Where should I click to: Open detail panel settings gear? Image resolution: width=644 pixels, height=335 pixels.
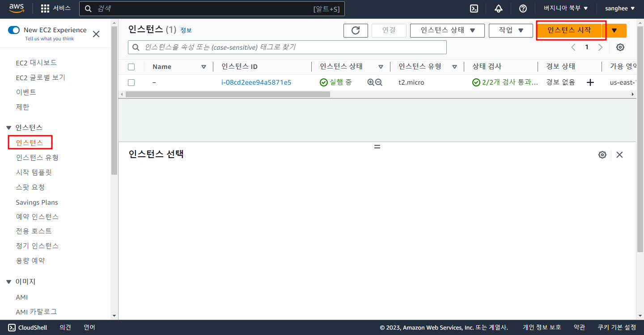pos(602,155)
